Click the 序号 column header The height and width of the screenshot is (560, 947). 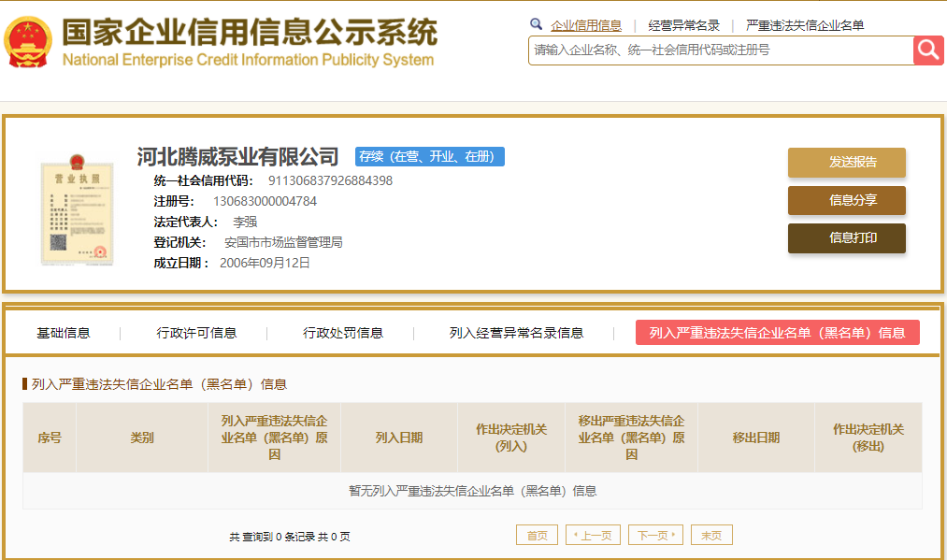click(50, 438)
